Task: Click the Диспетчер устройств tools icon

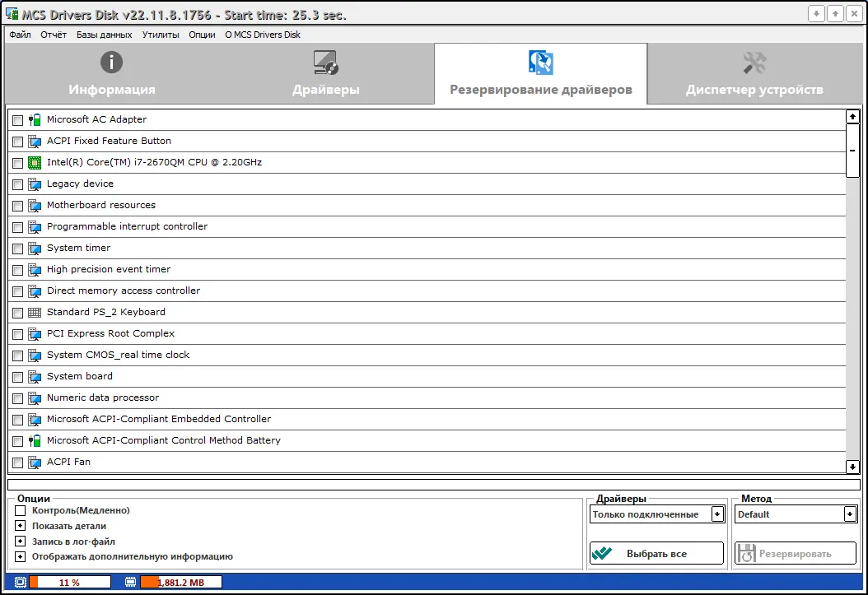Action: click(x=754, y=63)
